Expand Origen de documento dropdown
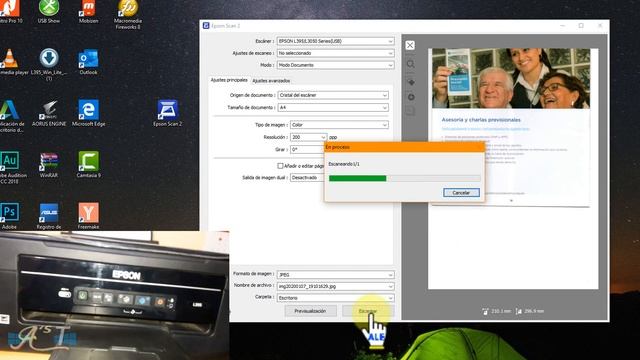This screenshot has height=360, width=640. tap(333, 95)
